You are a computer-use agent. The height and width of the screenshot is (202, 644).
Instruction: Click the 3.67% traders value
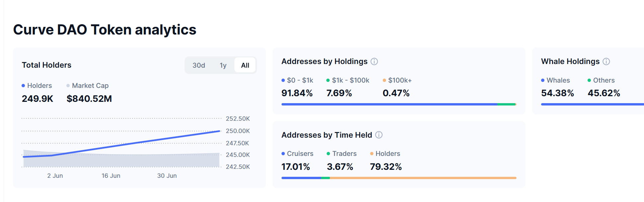(x=340, y=167)
